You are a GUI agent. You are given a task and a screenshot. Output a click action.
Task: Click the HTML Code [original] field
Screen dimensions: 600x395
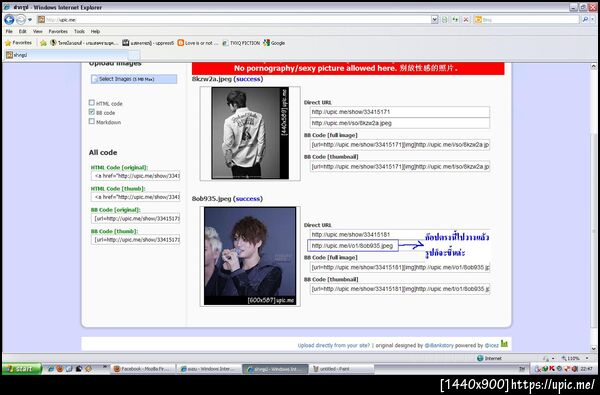point(135,176)
